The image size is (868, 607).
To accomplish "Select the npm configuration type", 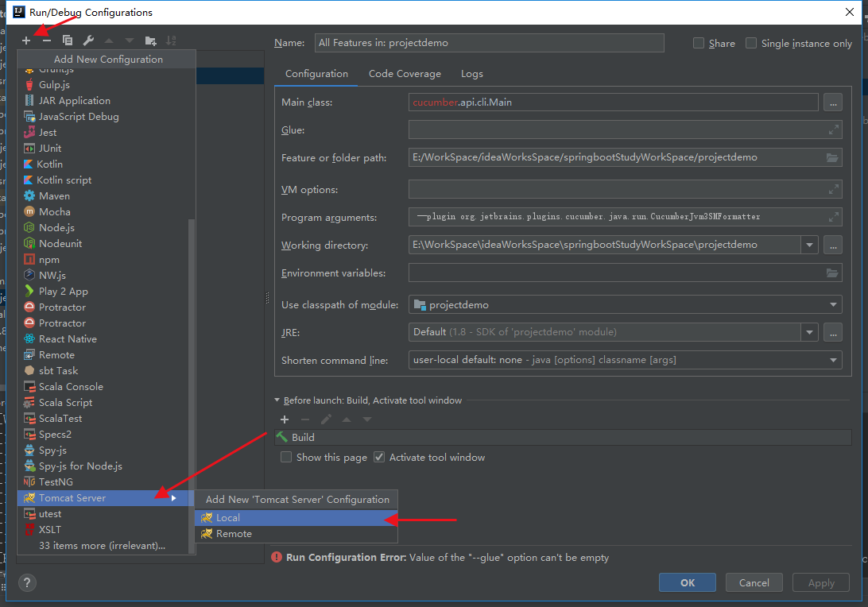I will tap(103, 260).
